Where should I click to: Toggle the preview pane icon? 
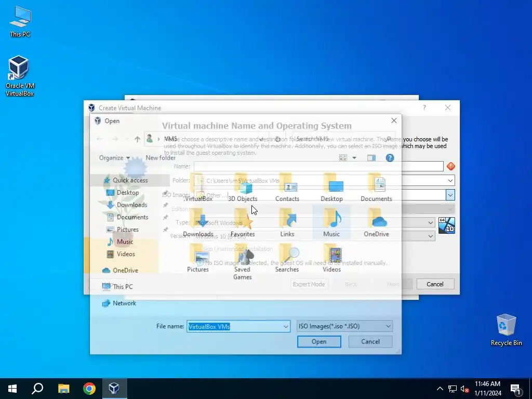click(371, 158)
